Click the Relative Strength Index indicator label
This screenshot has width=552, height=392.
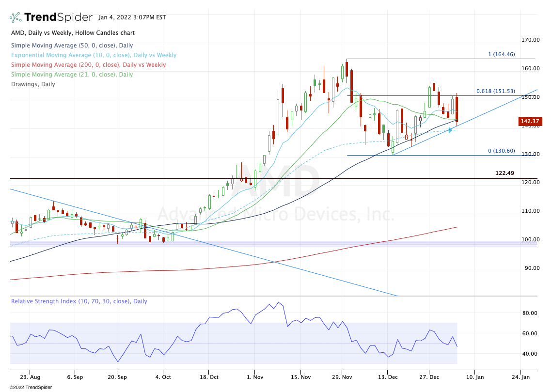[x=79, y=301]
